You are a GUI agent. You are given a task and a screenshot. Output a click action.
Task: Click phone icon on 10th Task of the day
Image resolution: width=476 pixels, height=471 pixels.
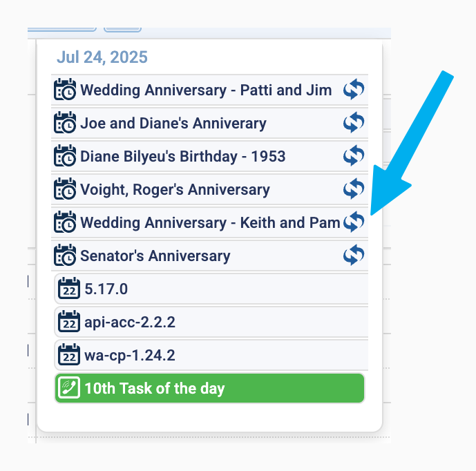click(x=69, y=388)
